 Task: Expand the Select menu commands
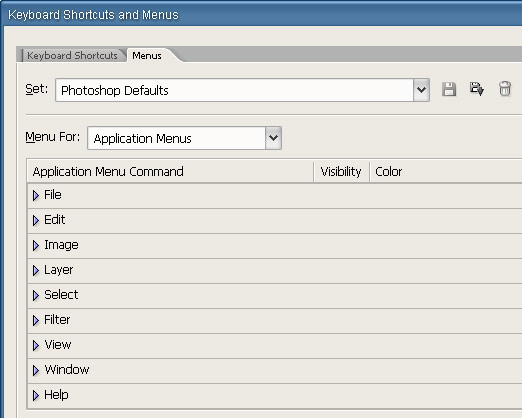point(36,295)
